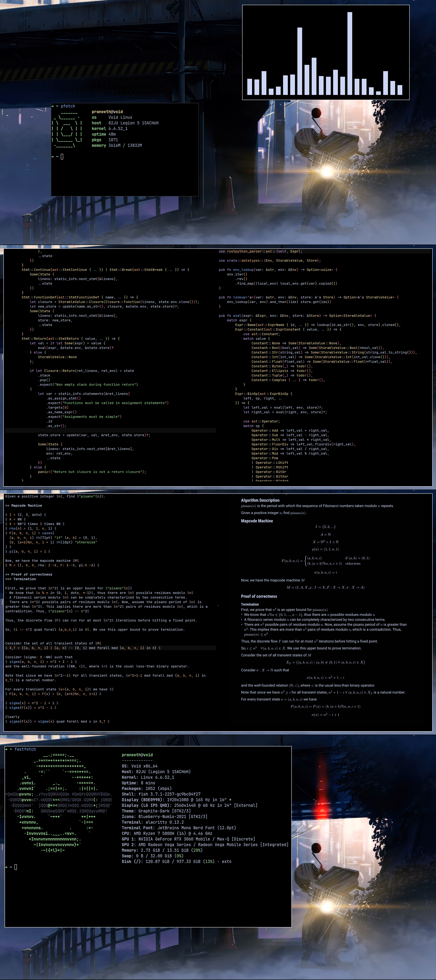Screen dimensions: 436x980
Task: Click the Stmt::FunctionDef match arm line
Action: point(80,297)
